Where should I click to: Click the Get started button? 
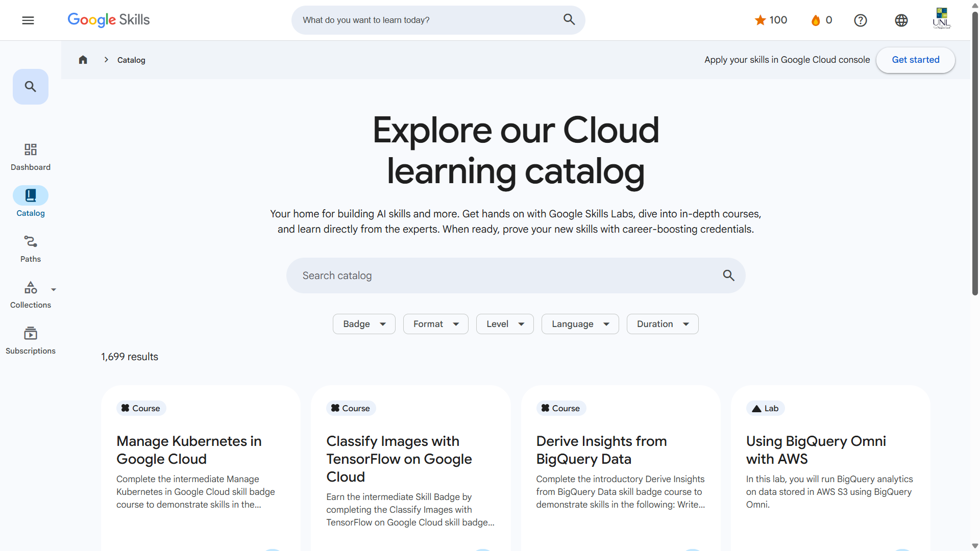click(915, 60)
